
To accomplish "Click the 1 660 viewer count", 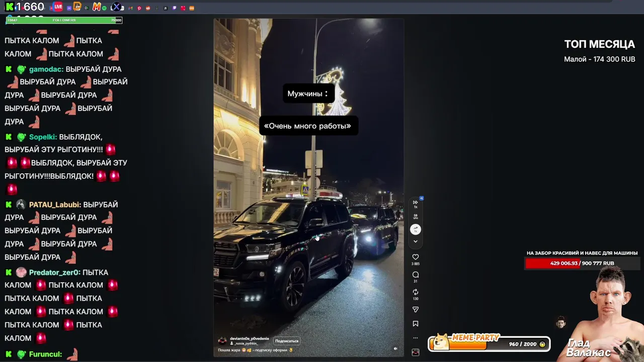I will 30,7.
